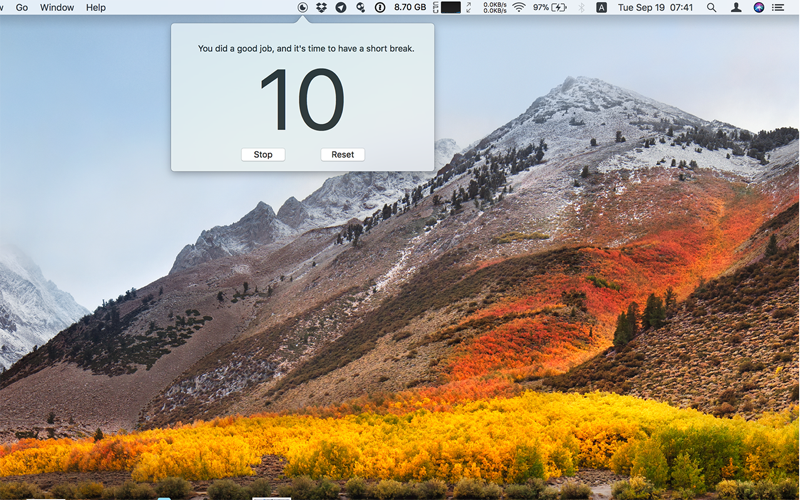Click the 1Password menu bar icon
This screenshot has width=800, height=500.
pos(380,8)
